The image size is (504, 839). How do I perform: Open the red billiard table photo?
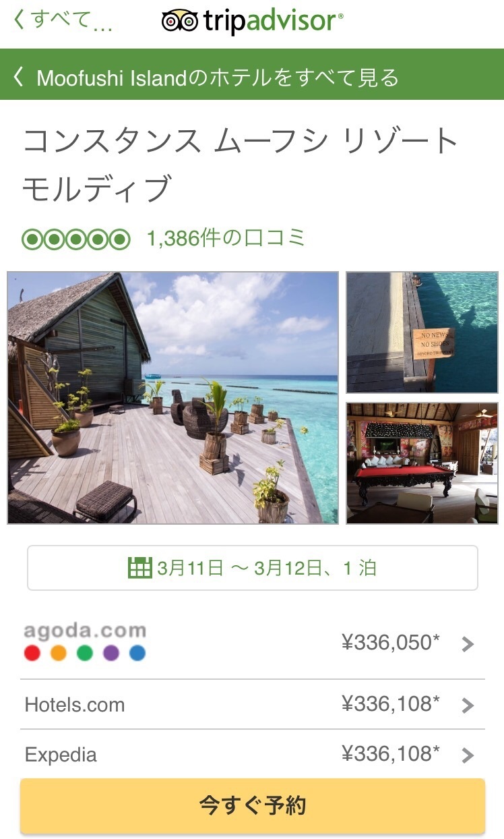coord(422,463)
